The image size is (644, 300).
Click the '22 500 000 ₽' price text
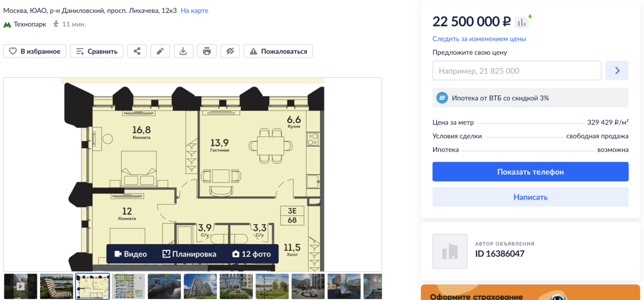(x=472, y=21)
